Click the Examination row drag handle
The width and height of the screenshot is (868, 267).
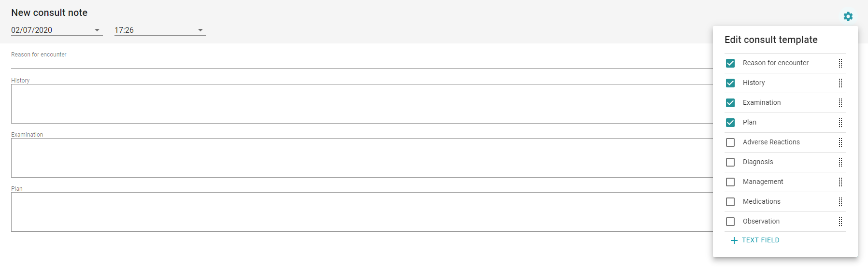[840, 103]
